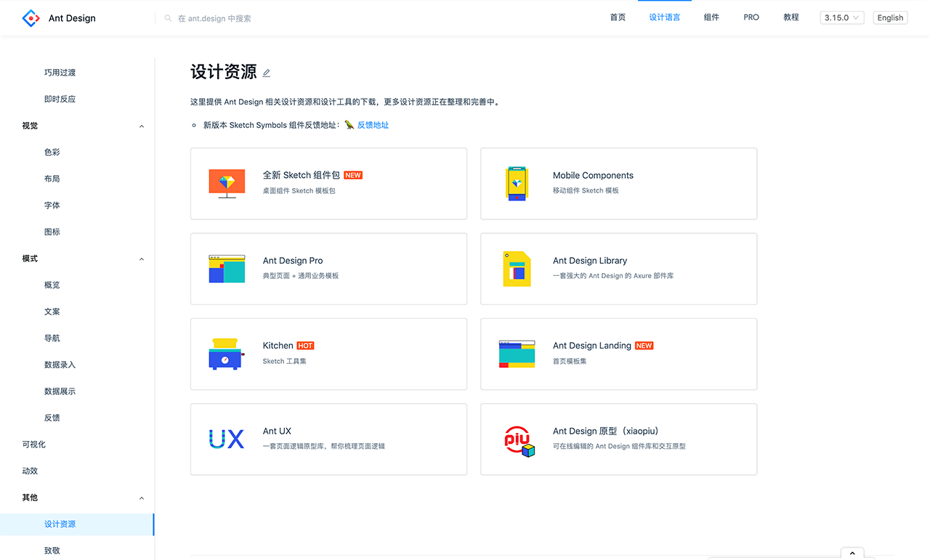Open the 全新 Sketch 组件包 diamond icon
Image resolution: width=930 pixels, height=560 pixels.
[227, 183]
